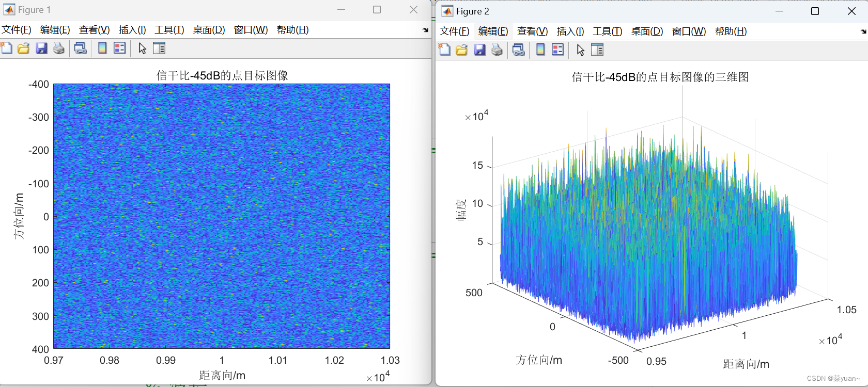Image resolution: width=868 pixels, height=387 pixels.
Task: Save figure icon in Figure 2 toolbar
Action: (479, 50)
